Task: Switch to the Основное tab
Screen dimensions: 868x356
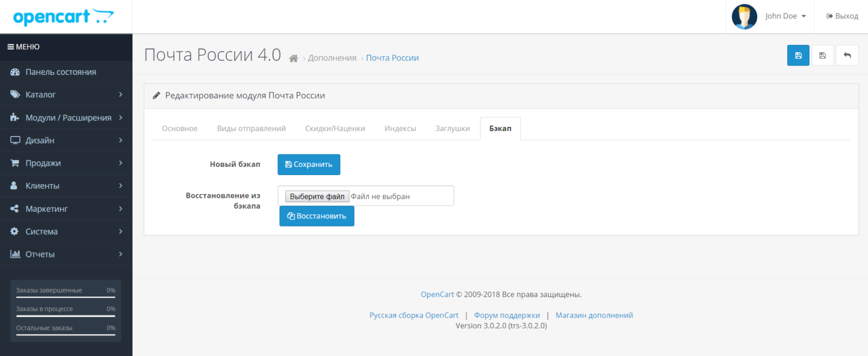Action: pyautogui.click(x=180, y=128)
